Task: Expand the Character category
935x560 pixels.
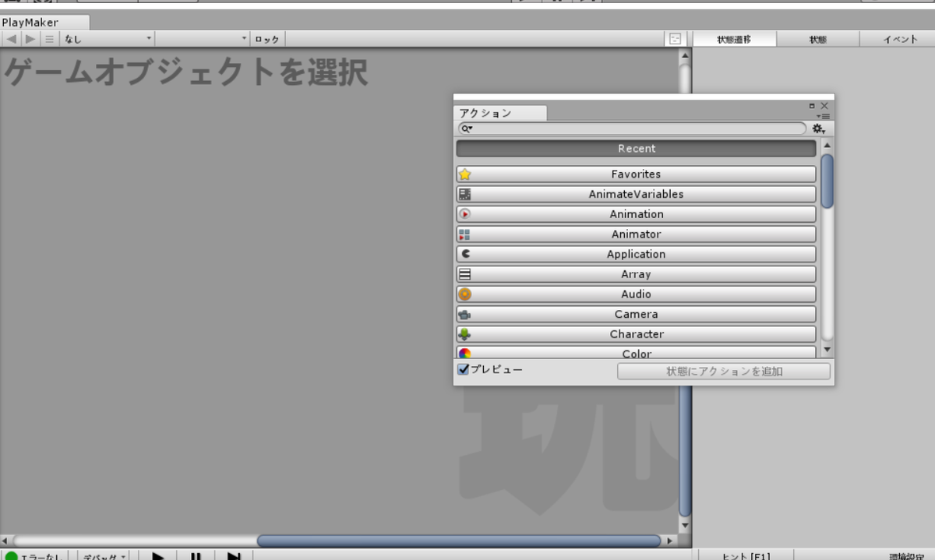Action: click(636, 334)
